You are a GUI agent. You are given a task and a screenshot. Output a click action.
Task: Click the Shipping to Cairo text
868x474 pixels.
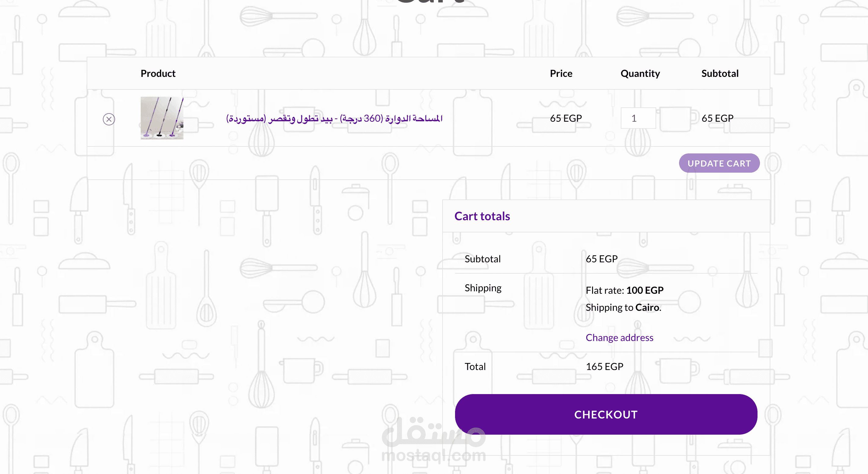tap(623, 307)
